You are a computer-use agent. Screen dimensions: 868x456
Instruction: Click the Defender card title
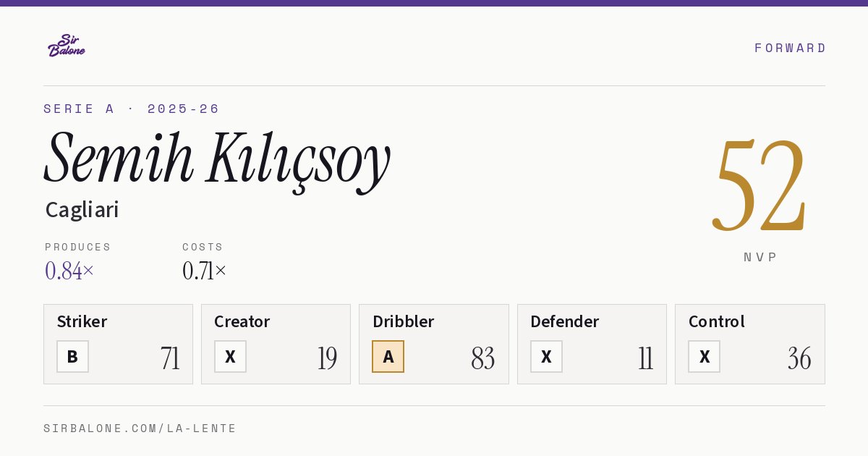[565, 321]
